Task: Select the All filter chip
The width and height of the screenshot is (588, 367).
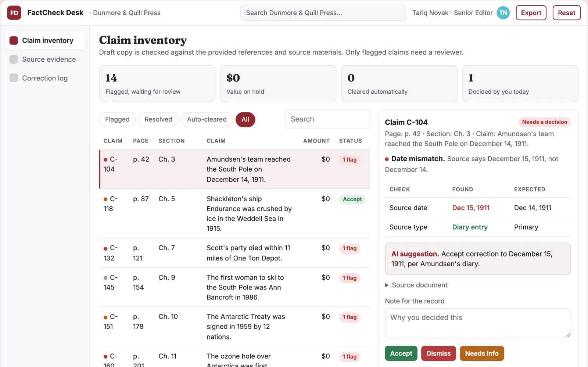Action: [x=245, y=119]
